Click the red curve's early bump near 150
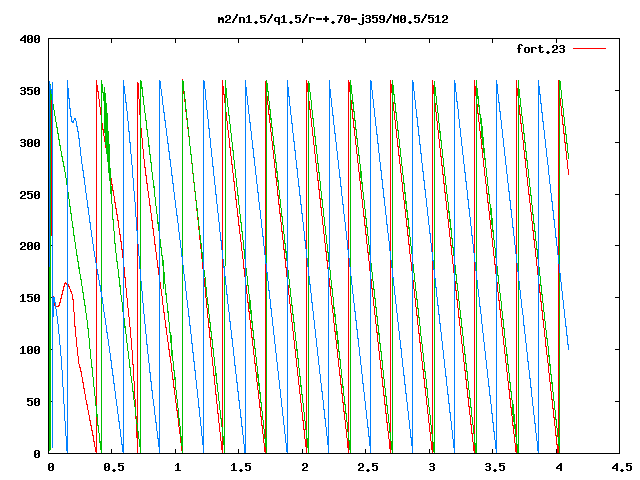 pyautogui.click(x=65, y=283)
